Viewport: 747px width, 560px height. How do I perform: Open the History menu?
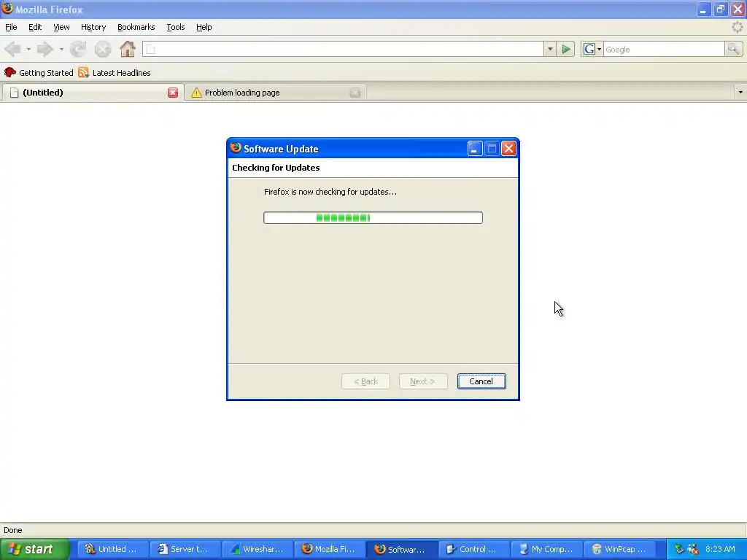[x=93, y=27]
